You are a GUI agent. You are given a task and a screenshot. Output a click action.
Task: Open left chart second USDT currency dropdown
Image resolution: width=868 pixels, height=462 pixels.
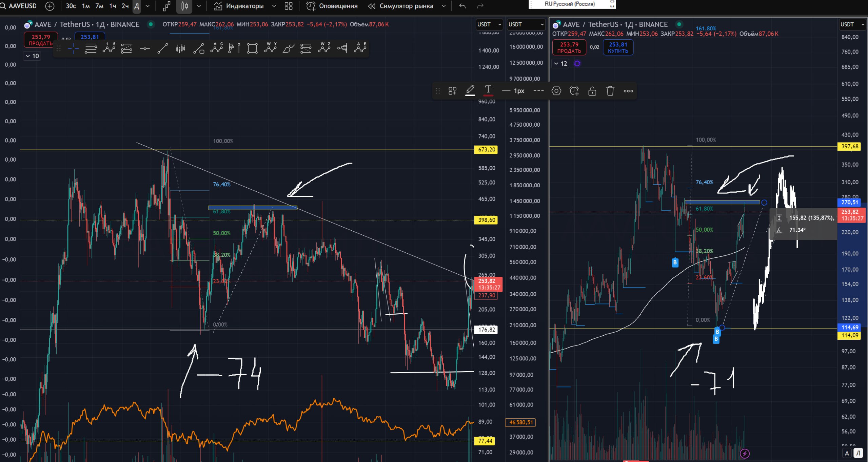[526, 24]
